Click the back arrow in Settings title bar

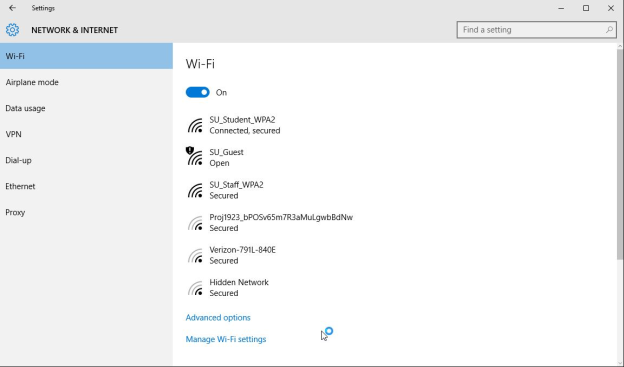click(x=12, y=8)
